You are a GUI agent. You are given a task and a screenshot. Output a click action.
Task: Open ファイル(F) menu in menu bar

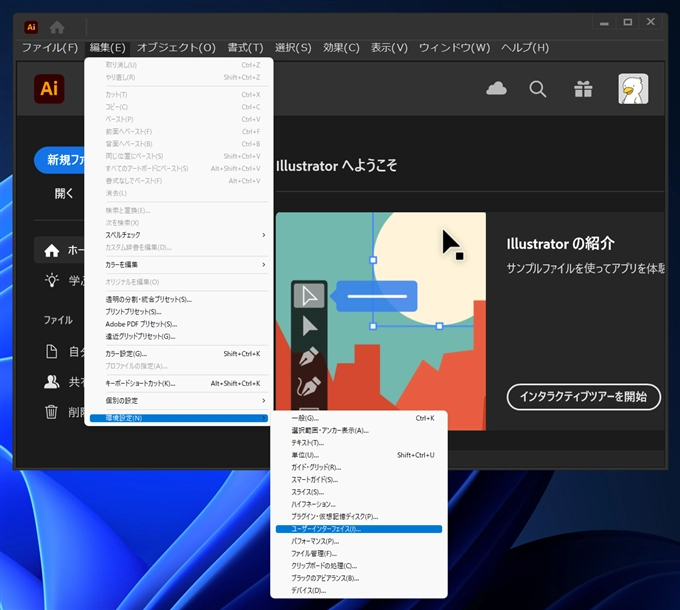(50, 48)
